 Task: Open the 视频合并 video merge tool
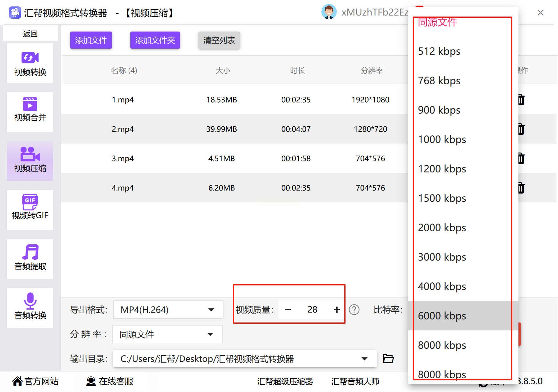pos(30,112)
